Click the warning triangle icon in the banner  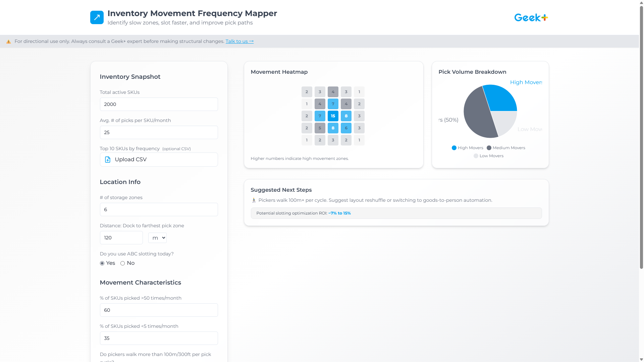pyautogui.click(x=8, y=42)
